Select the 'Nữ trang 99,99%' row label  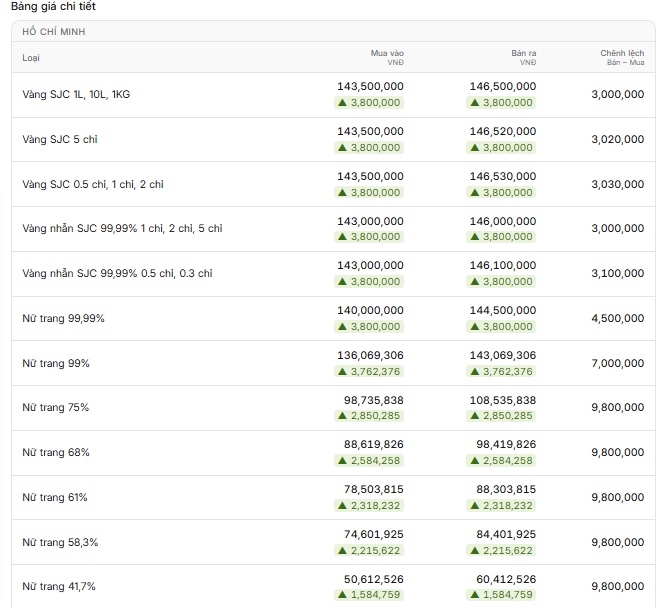[63, 318]
